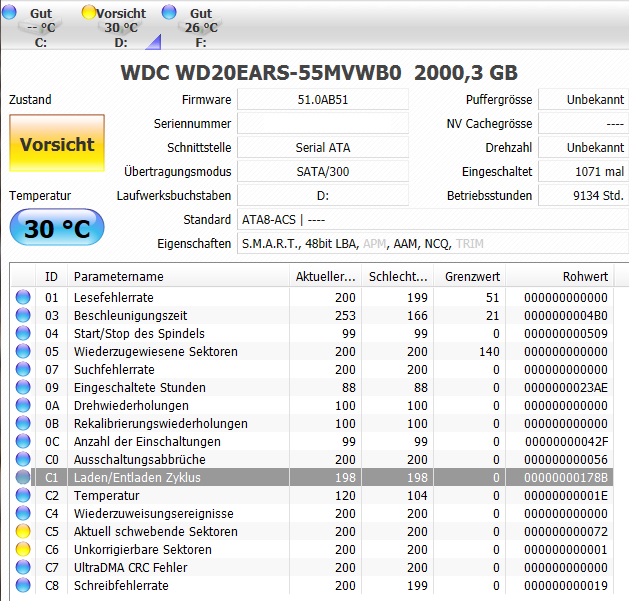Sort by the Grenzwert column header
Viewport: 637px width, 608px height.
470,277
